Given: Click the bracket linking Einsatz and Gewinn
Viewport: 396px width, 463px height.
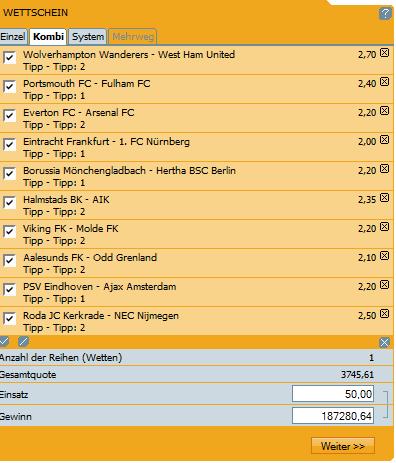Looking at the screenshot, I should 385,405.
